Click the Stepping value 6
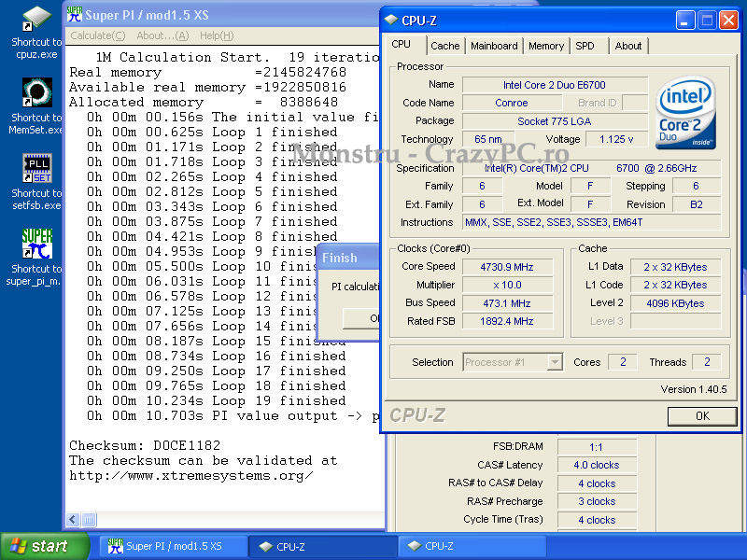Image resolution: width=747 pixels, height=560 pixels. click(697, 186)
